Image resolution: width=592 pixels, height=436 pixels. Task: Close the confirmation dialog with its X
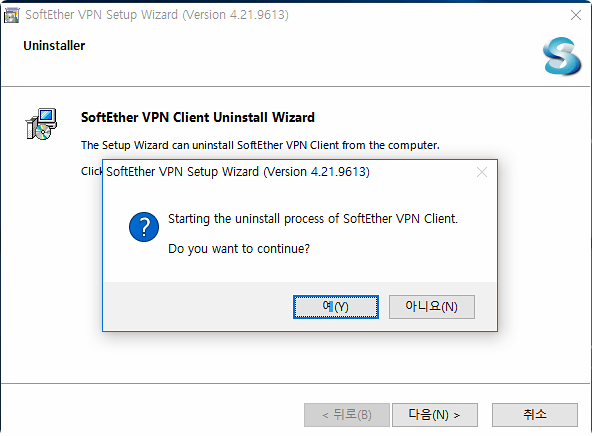coord(481,172)
